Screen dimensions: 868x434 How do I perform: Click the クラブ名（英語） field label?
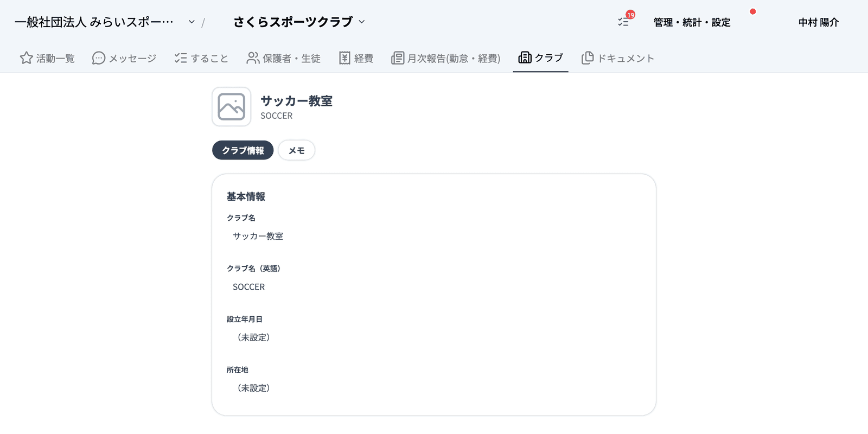point(254,269)
